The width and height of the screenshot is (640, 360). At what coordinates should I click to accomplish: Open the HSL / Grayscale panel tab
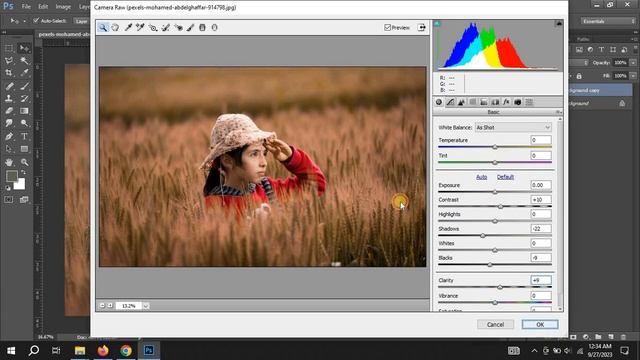[473, 102]
